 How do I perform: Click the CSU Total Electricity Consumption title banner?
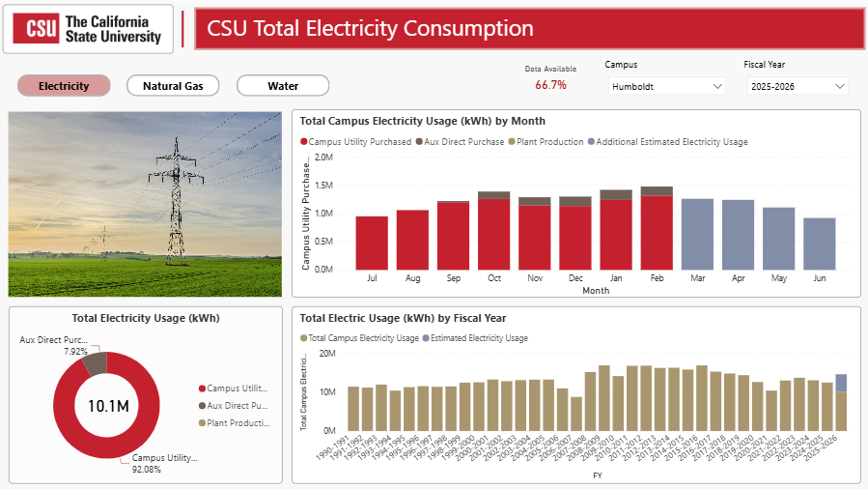click(x=530, y=29)
